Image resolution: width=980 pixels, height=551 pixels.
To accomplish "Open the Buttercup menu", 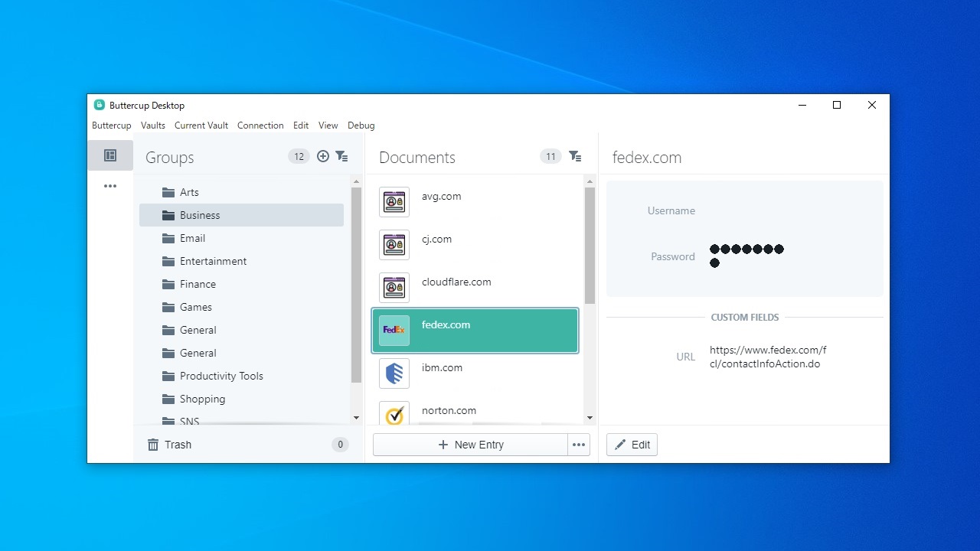I will pyautogui.click(x=112, y=126).
